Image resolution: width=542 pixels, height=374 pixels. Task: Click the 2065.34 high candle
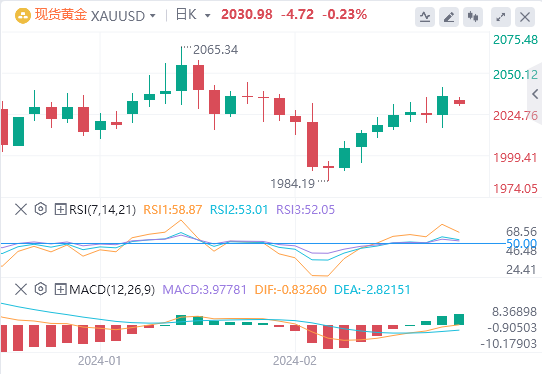[x=181, y=77]
